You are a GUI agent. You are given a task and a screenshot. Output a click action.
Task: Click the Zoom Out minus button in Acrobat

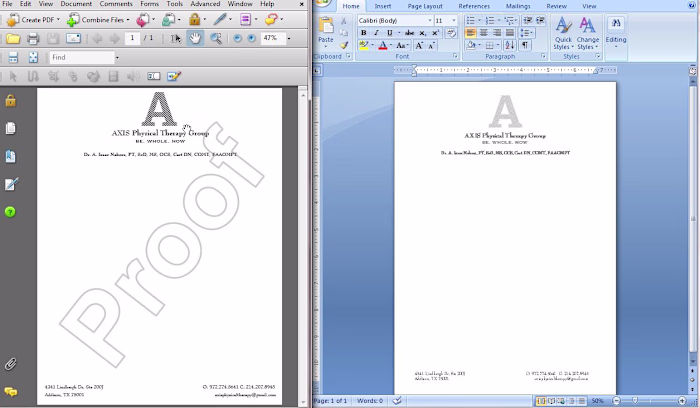(238, 38)
